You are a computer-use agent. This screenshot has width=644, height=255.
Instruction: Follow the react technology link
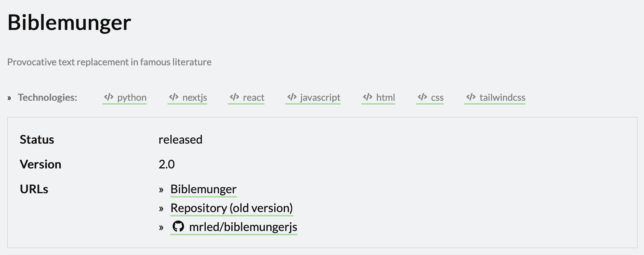pyautogui.click(x=253, y=98)
